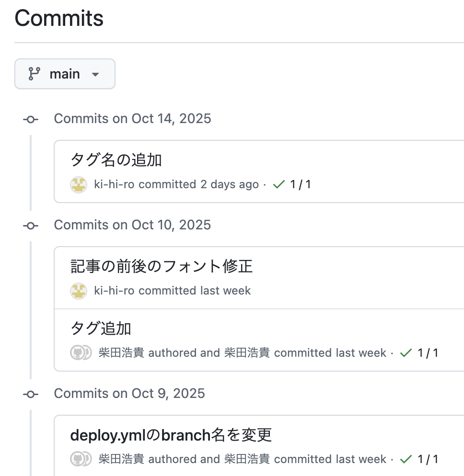
Task: Open the 記事の前後のフォント修正 commit
Action: pos(162,266)
